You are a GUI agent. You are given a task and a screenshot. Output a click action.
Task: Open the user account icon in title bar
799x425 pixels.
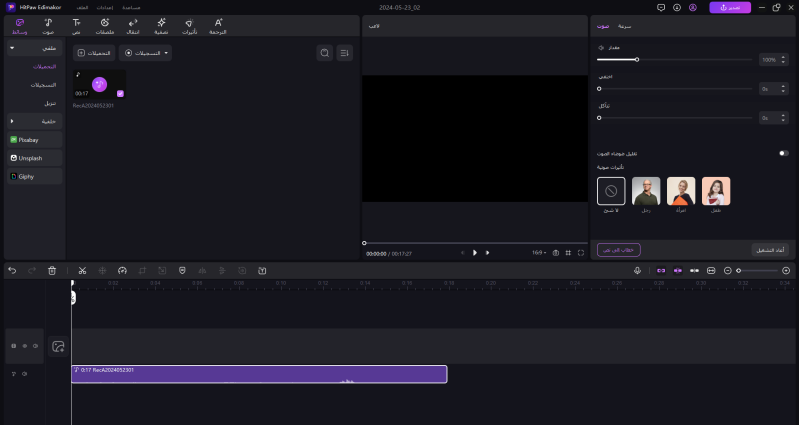pyautogui.click(x=693, y=8)
